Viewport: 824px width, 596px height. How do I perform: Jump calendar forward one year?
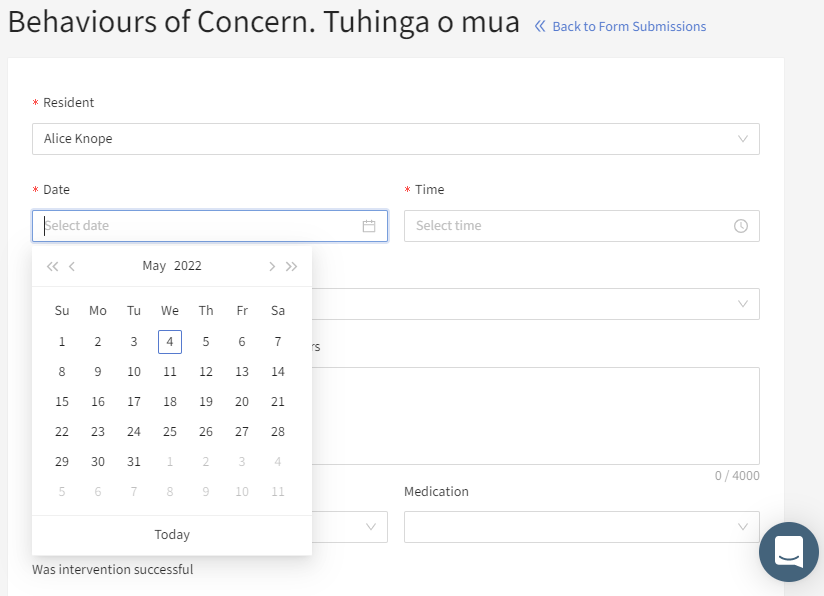292,266
